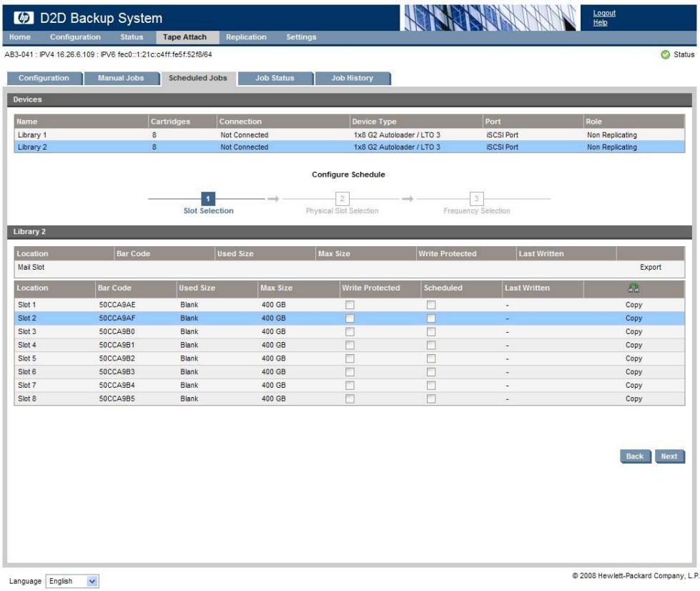Screen dimensions: 700x591
Task: Click bar code 50CCA9AE
Action: tap(117, 305)
